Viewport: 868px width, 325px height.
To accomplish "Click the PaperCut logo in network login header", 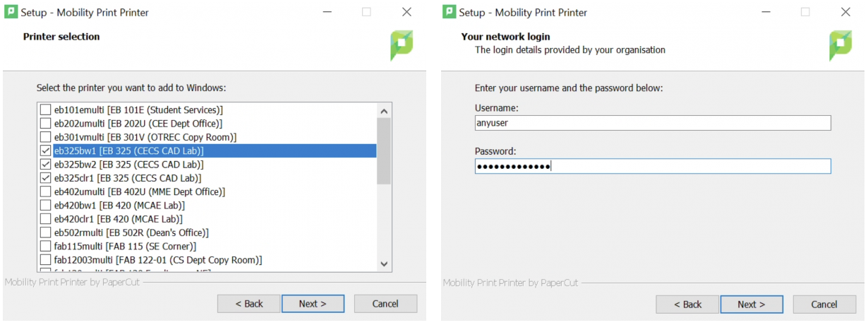I will point(840,45).
